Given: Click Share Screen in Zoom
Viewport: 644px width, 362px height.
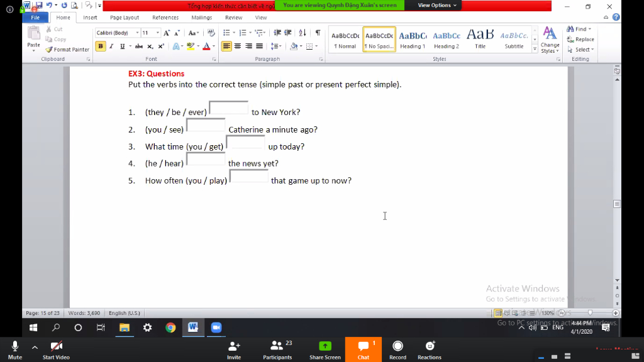Looking at the screenshot, I should tap(325, 349).
